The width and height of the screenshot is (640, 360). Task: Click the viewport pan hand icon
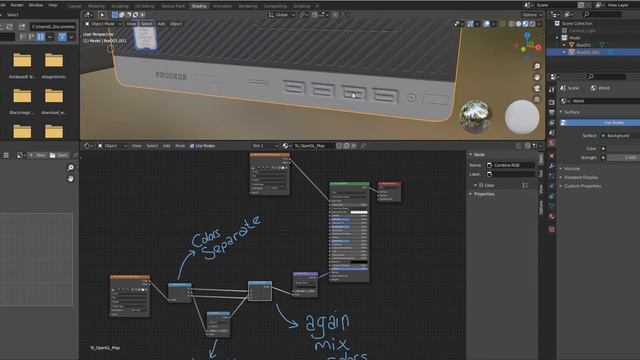537,77
